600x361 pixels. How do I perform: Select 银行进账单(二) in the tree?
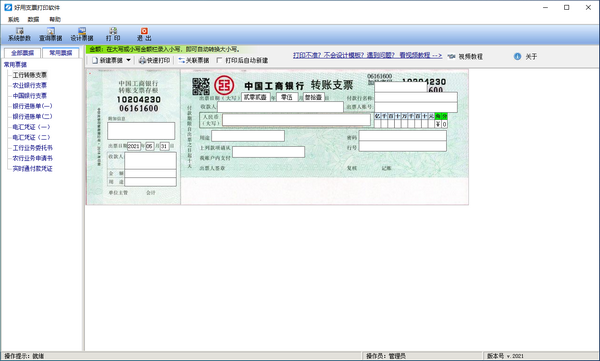tap(33, 116)
